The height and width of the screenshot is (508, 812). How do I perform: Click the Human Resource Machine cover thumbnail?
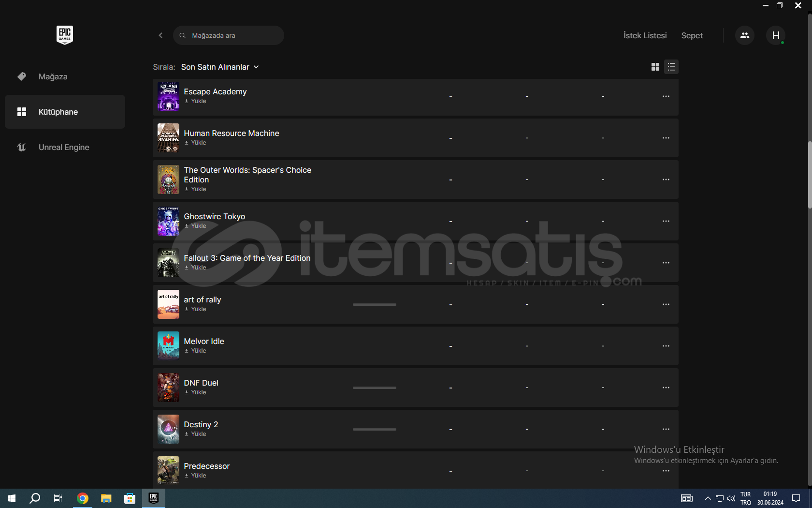tap(168, 138)
